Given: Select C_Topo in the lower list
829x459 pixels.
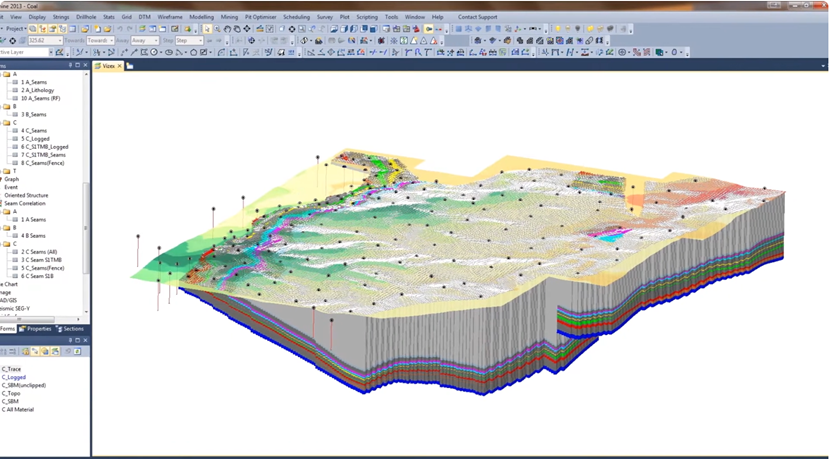Looking at the screenshot, I should (11, 393).
